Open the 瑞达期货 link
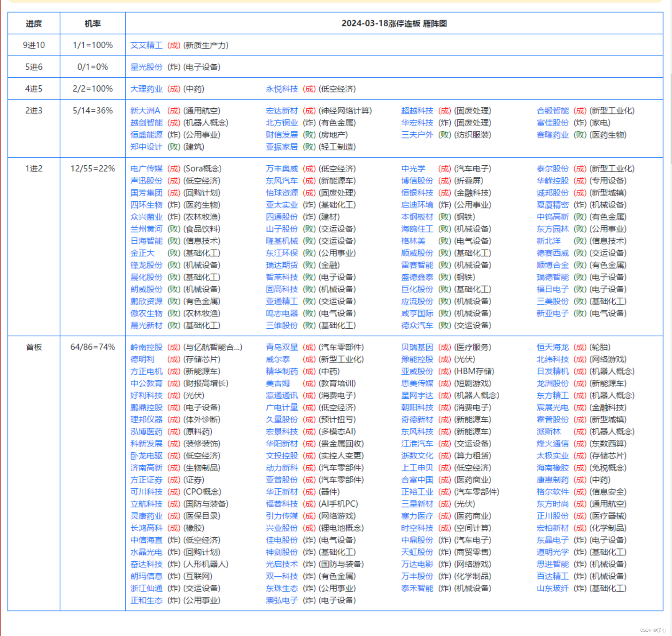Image resolution: width=672 pixels, height=636 pixels. pyautogui.click(x=282, y=265)
